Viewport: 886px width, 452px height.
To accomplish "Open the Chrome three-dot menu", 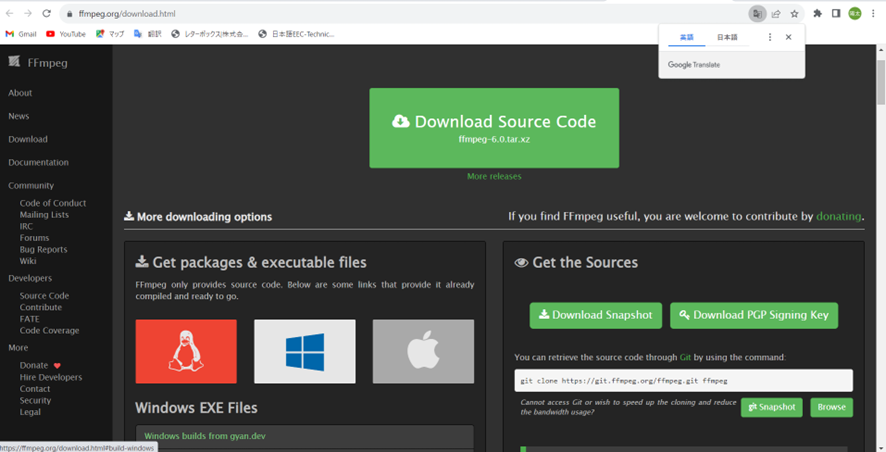I will click(x=874, y=14).
